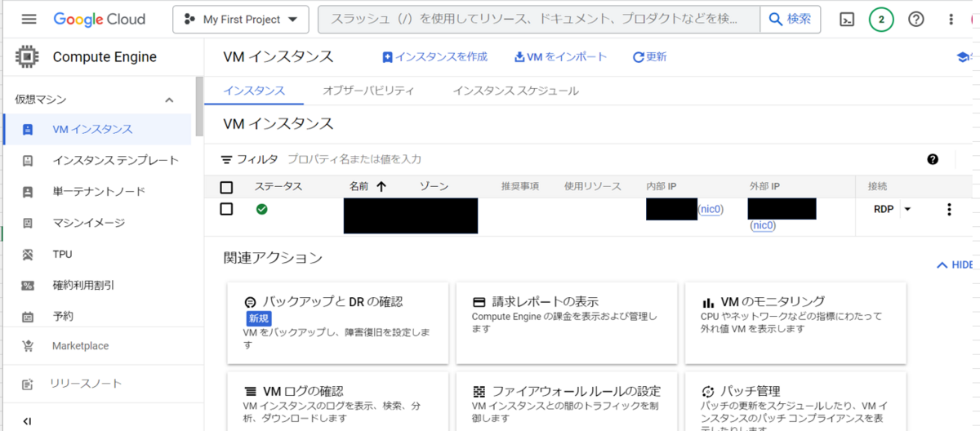This screenshot has height=431, width=980.
Task: Click インスタンスを作成 button
Action: [434, 57]
